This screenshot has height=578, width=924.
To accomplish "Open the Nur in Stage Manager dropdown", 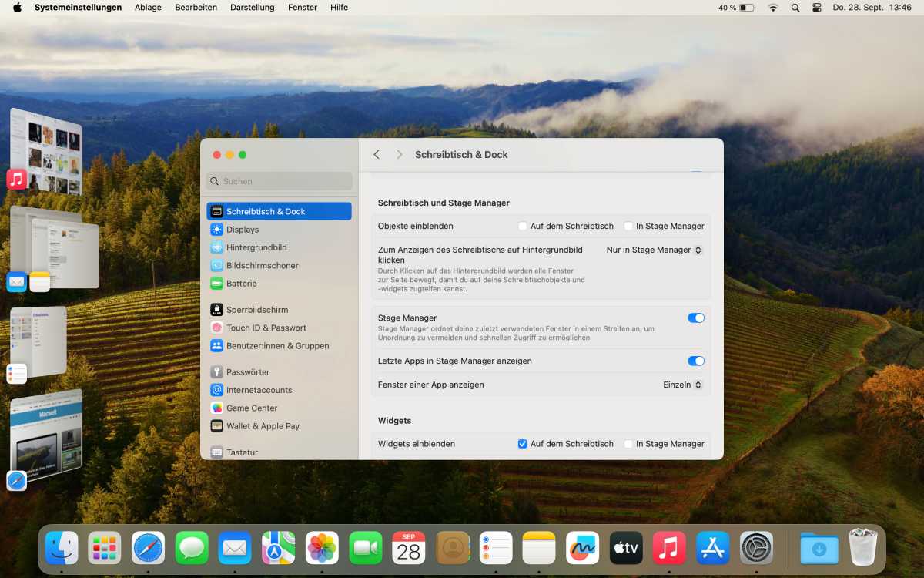I will pyautogui.click(x=654, y=250).
